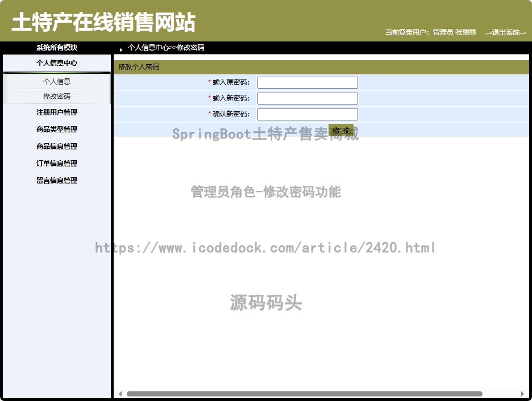Screen dimensions: 532x401
Task: Expand the 商品信息管理 module
Action: [x=57, y=147]
